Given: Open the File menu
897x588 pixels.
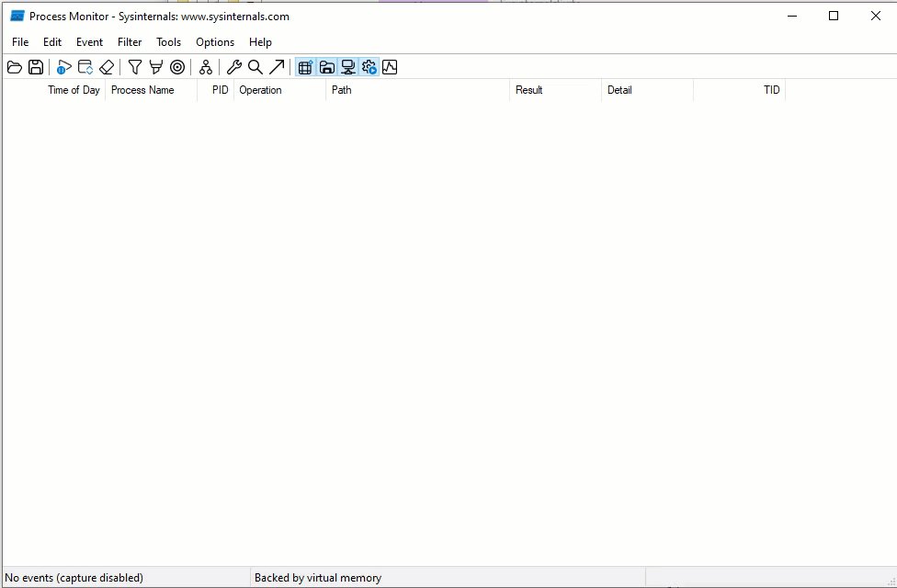Looking at the screenshot, I should pos(20,42).
